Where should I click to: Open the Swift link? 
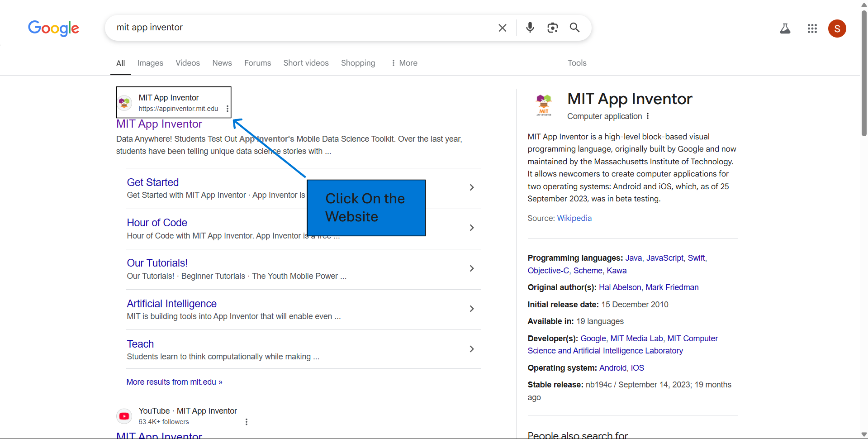point(696,258)
